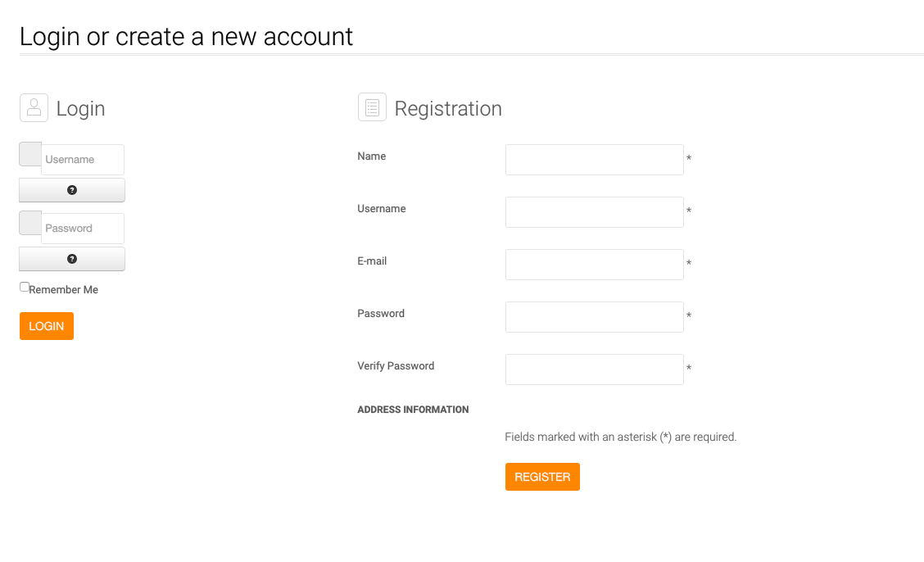The height and width of the screenshot is (562, 924).
Task: Click the help button under login Password
Action: (x=72, y=259)
